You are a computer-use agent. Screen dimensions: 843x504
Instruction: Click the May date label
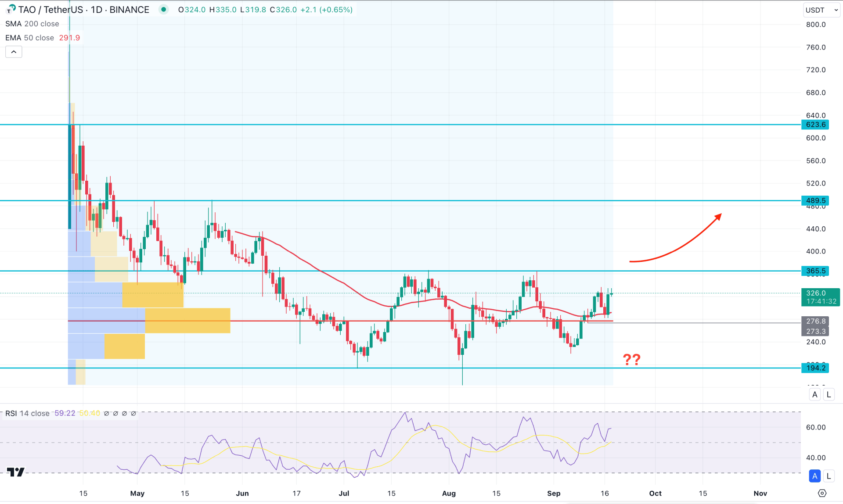pyautogui.click(x=137, y=493)
